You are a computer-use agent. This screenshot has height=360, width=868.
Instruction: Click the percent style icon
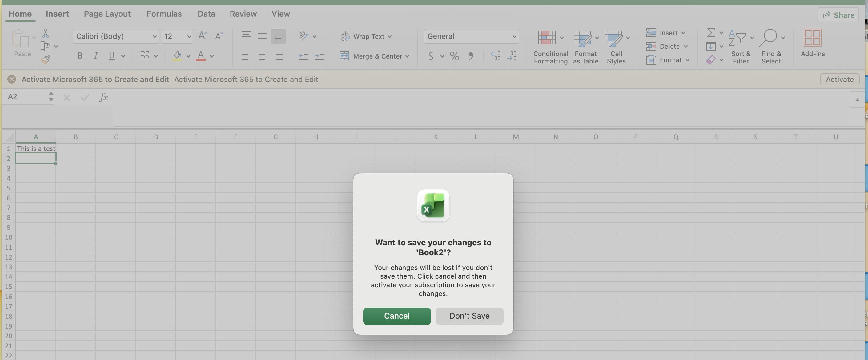454,56
